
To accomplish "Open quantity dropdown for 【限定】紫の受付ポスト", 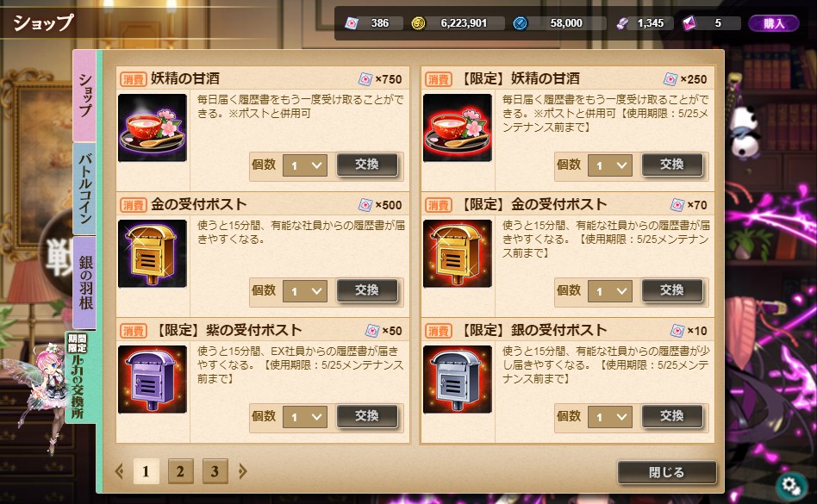I will click(x=305, y=417).
